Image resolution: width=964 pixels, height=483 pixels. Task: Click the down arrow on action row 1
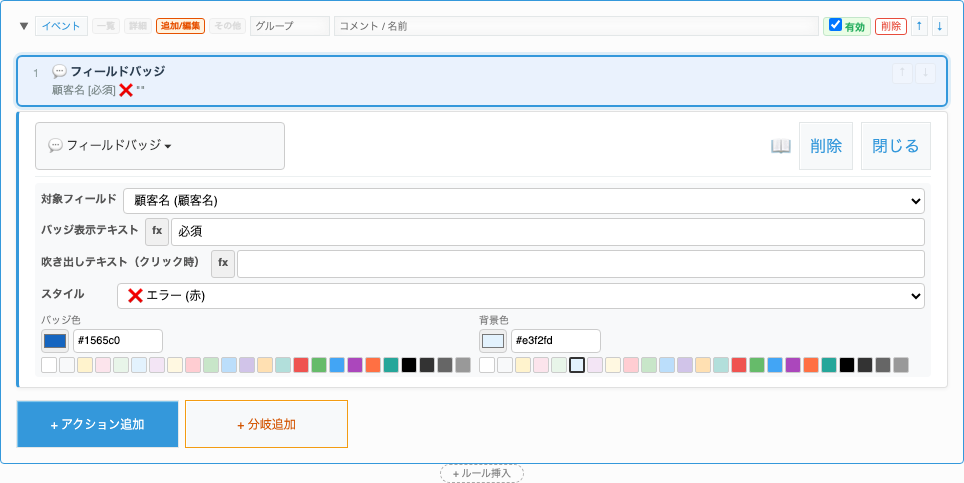click(x=925, y=73)
